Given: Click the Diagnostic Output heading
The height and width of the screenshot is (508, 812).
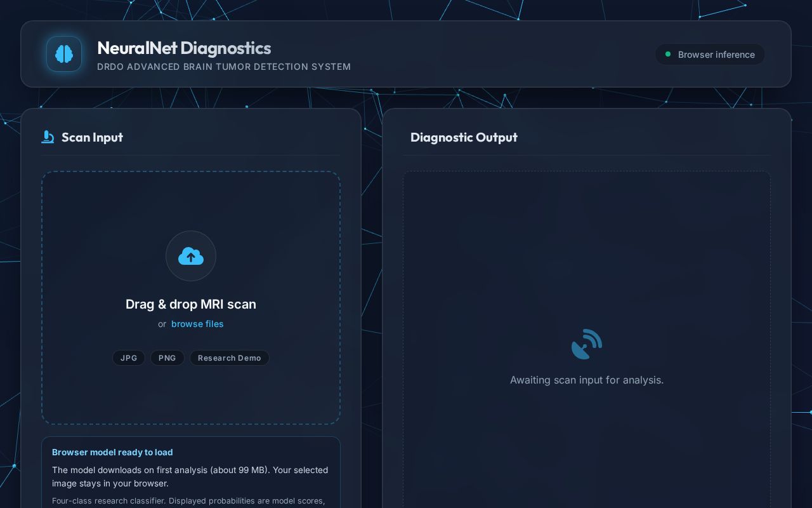Looking at the screenshot, I should point(464,137).
